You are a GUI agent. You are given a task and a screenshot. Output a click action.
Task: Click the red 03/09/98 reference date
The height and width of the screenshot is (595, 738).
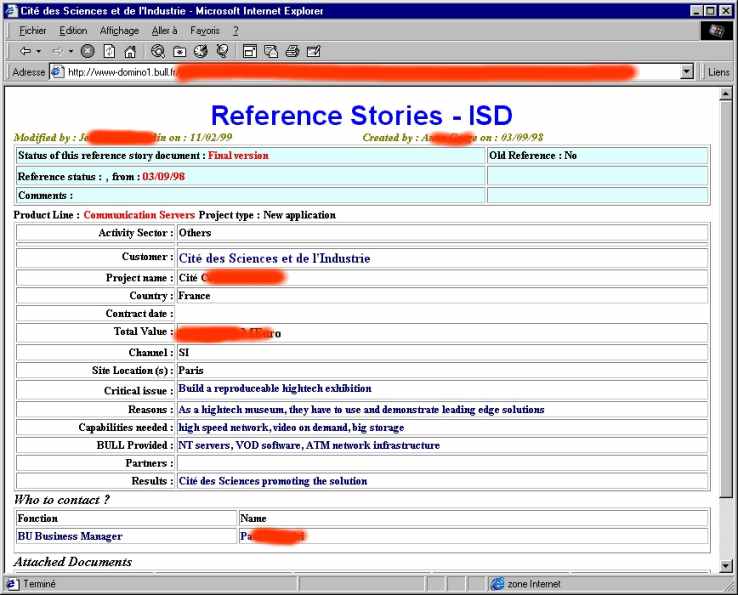(163, 177)
